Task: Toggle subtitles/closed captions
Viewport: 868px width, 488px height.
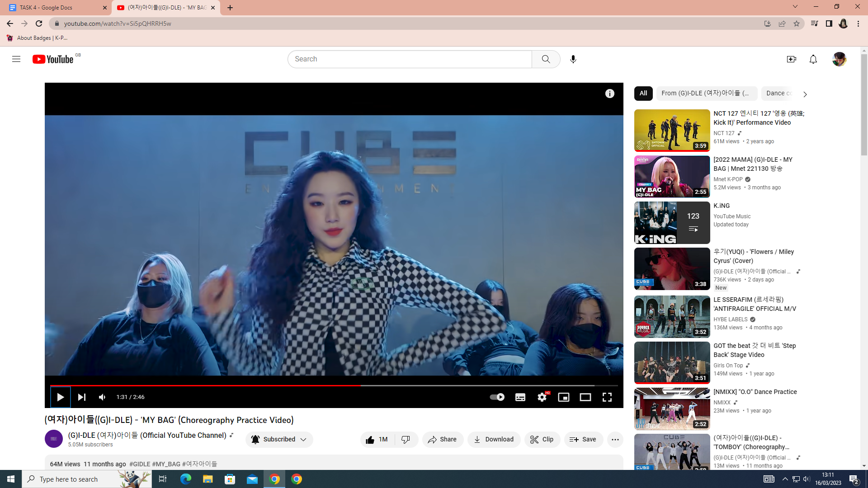Action: (520, 397)
